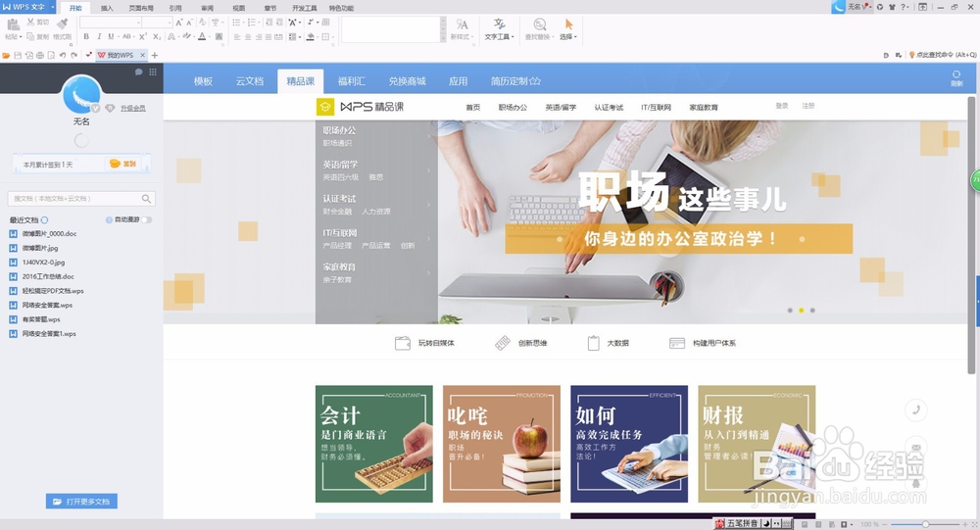Image resolution: width=980 pixels, height=530 pixels.
Task: Toggle the 自动漫游 switch
Action: tap(147, 220)
